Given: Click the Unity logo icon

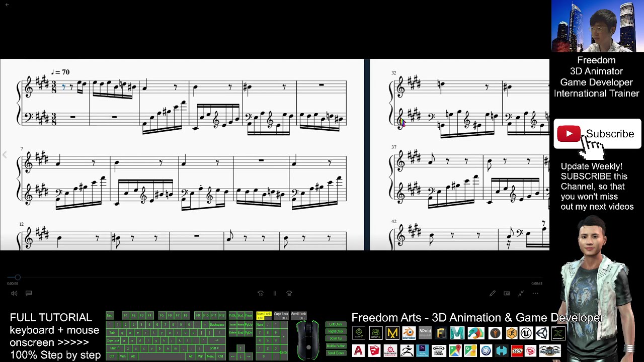Looking at the screenshot, I should click(x=542, y=333).
